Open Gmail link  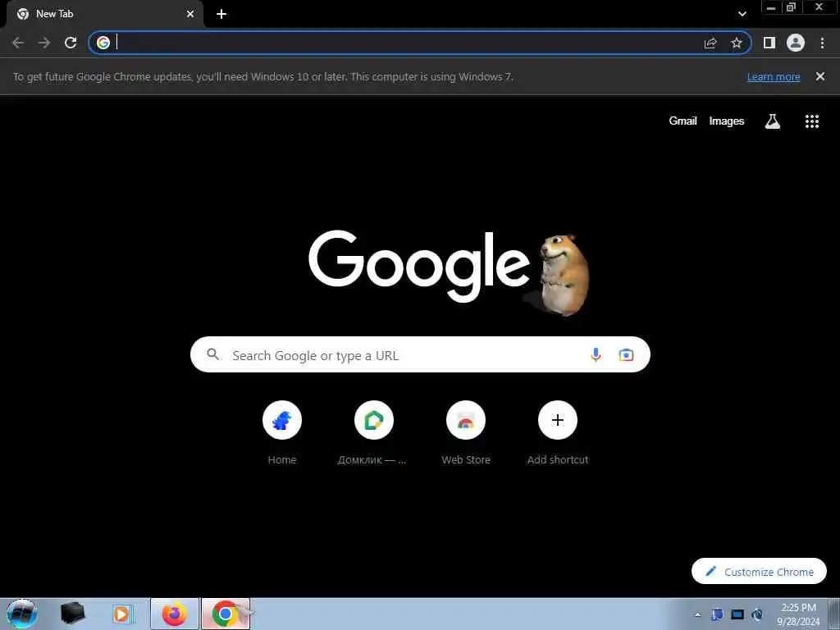tap(682, 121)
